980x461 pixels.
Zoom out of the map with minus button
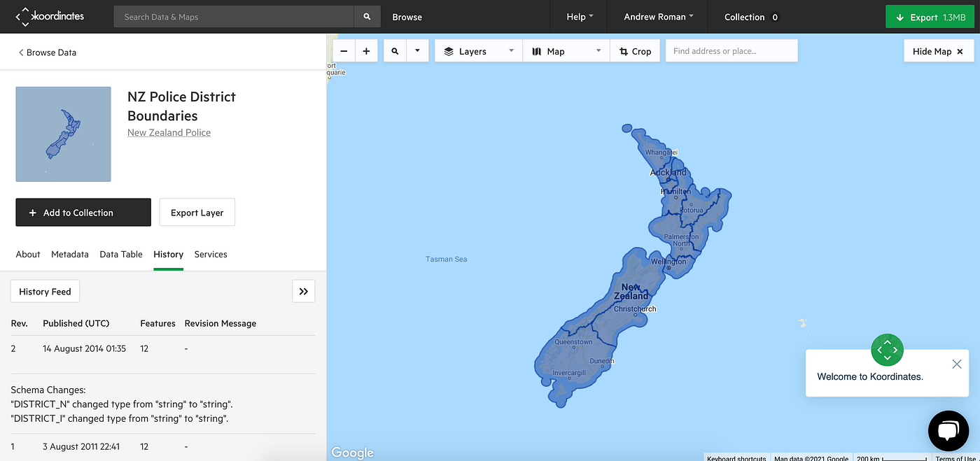coord(344,50)
